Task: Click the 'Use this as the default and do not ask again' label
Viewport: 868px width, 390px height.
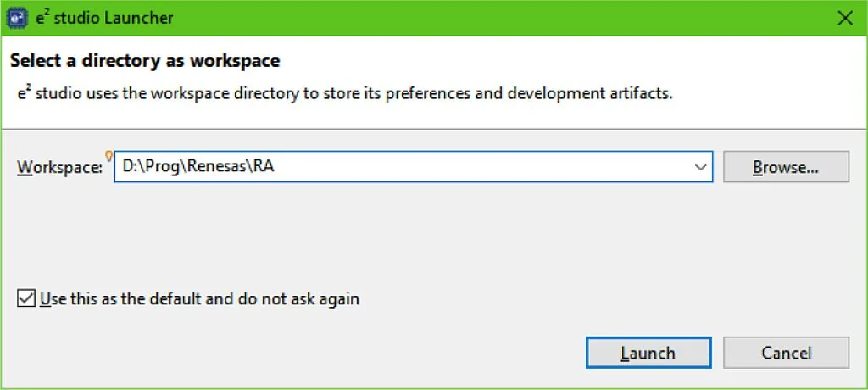Action: [200, 298]
